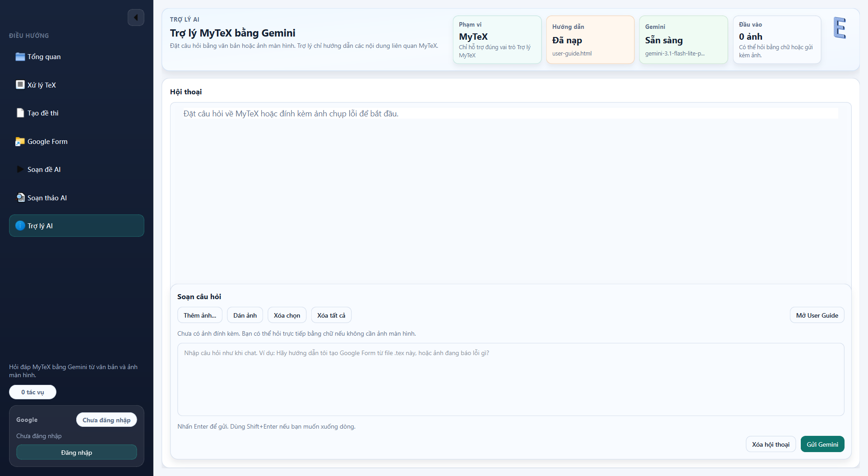Collapse the sidebar with the arrow button
Image resolution: width=868 pixels, height=476 pixels.
point(136,18)
